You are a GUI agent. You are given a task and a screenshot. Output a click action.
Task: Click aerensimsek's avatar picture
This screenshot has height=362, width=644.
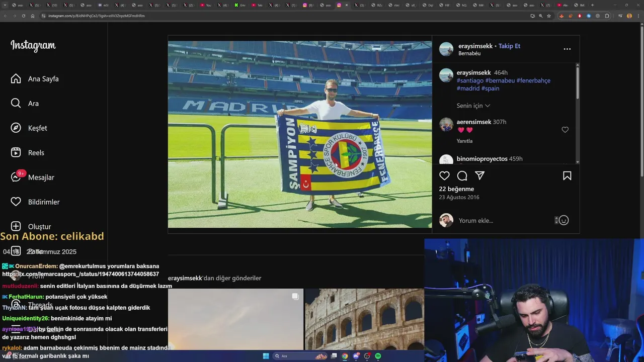pos(446,125)
